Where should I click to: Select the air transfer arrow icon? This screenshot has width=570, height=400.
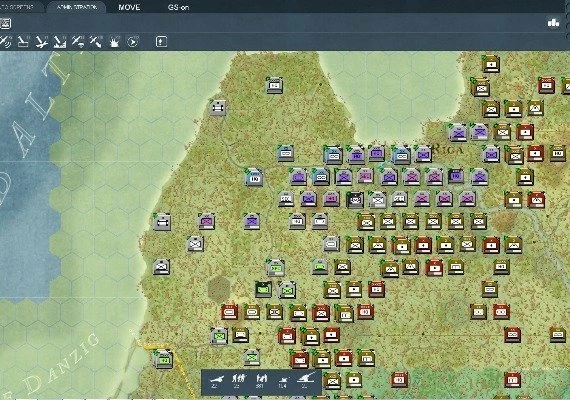[x=96, y=42]
